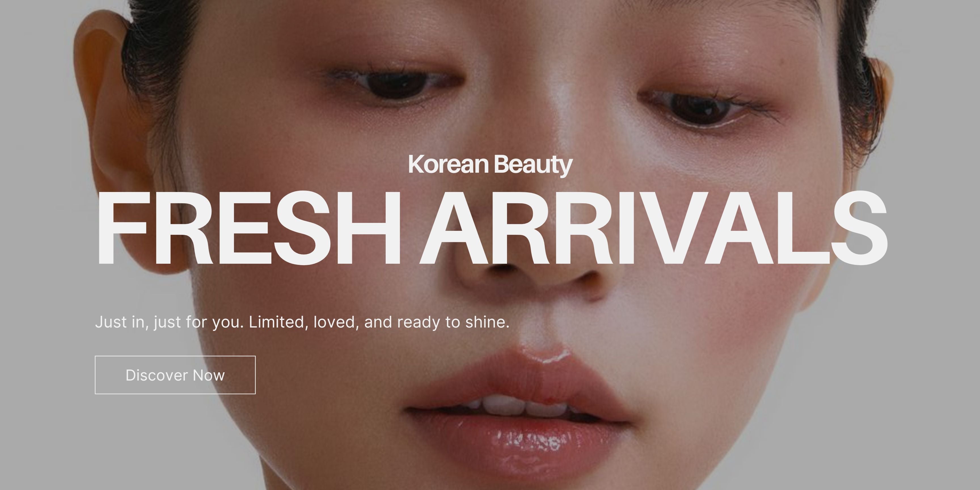Click the word 'Discover' inside the button
This screenshot has height=490, width=980.
157,375
